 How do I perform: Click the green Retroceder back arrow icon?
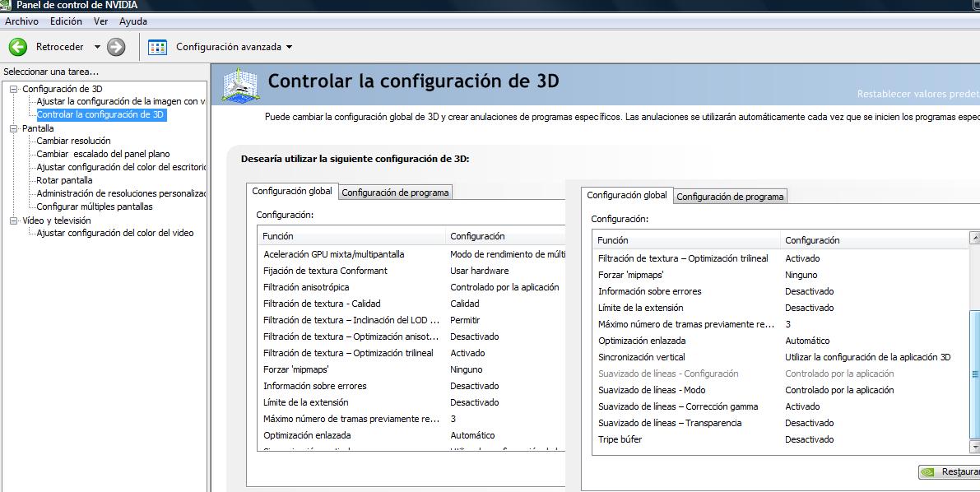click(x=18, y=47)
